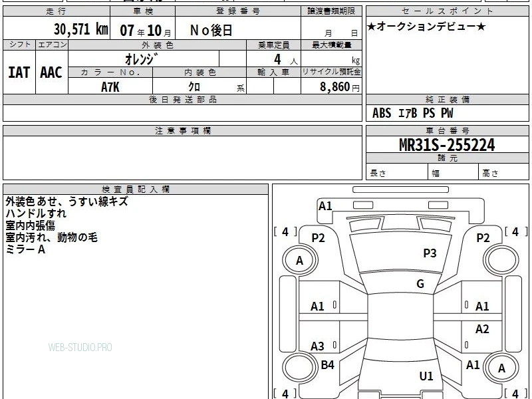Select the AAC air conditioner value
This screenshot has height=399, width=532.
click(51, 72)
